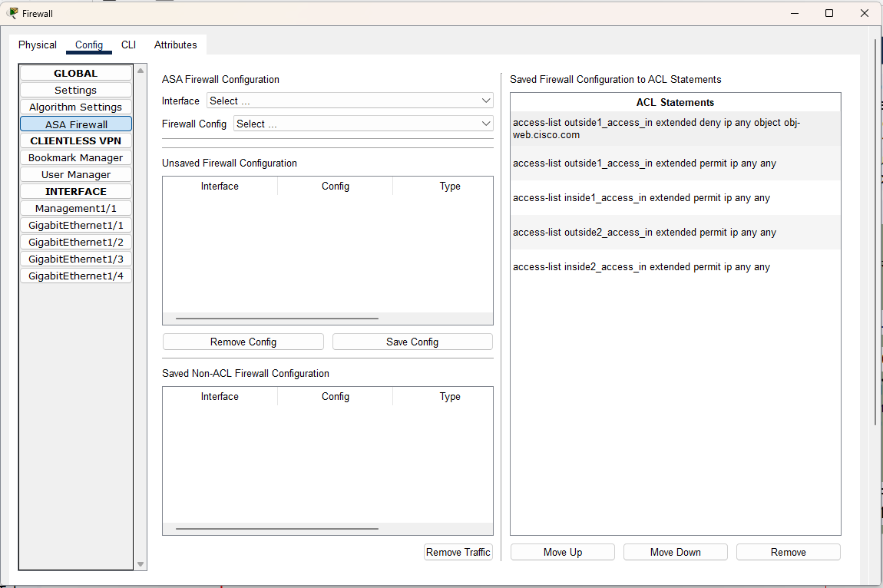Screen dimensions: 883x588
Task: Select Algorithm Settings in the sidebar
Action: 75,107
